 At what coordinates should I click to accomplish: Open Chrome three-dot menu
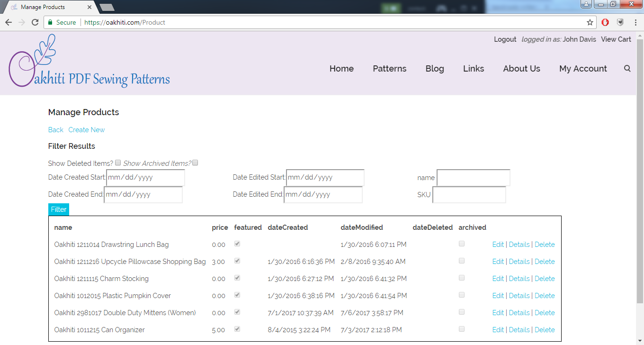tap(635, 22)
